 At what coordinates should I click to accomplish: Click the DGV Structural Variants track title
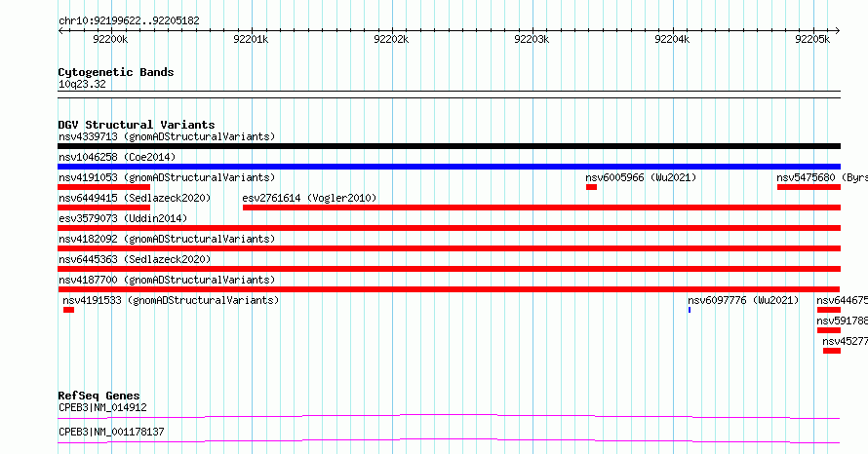137,125
